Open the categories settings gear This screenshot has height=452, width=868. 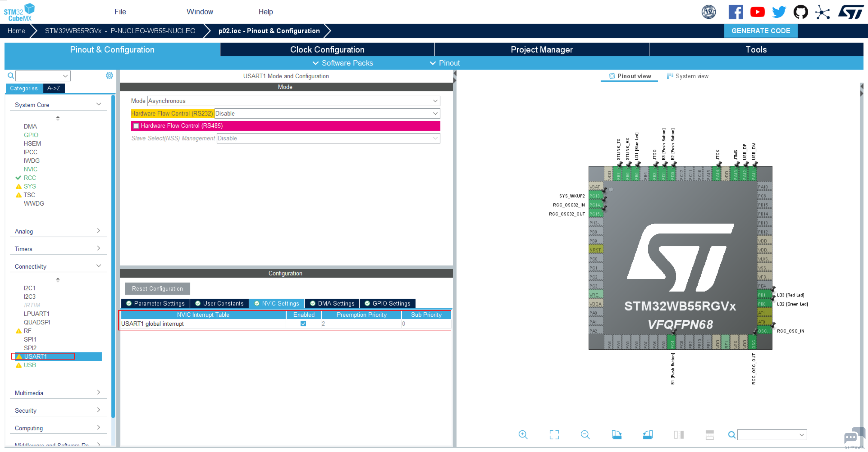[x=109, y=76]
